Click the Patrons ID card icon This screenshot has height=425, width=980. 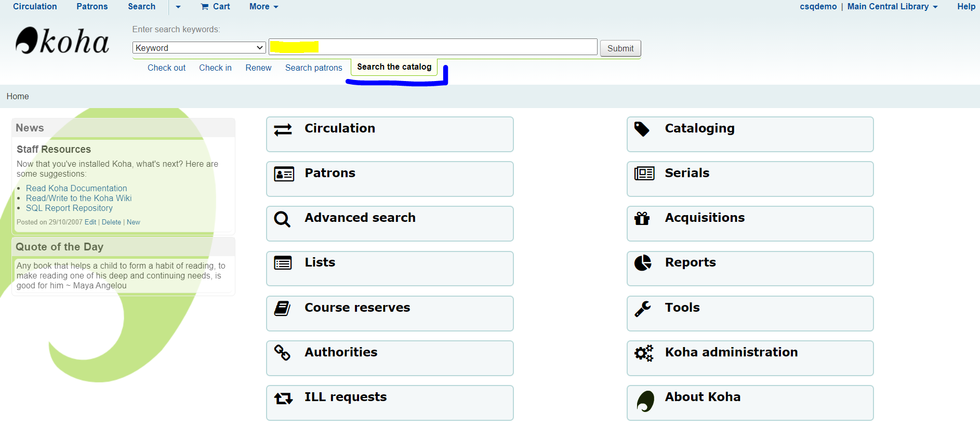point(284,174)
